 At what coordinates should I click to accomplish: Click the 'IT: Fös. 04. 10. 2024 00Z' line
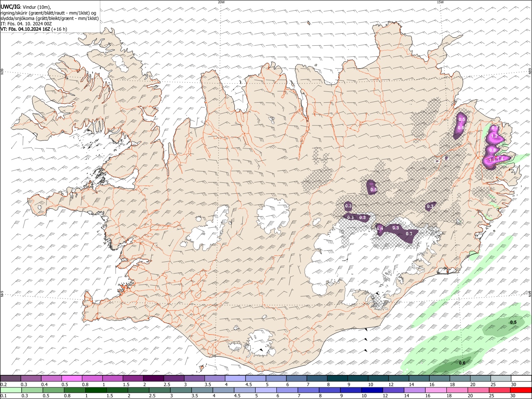(26, 24)
